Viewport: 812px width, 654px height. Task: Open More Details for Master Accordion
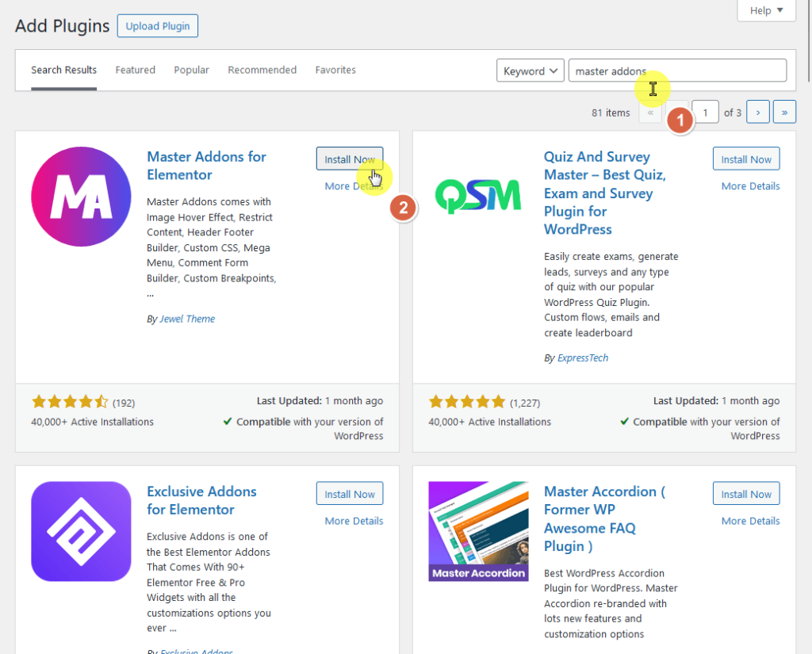pyautogui.click(x=750, y=521)
